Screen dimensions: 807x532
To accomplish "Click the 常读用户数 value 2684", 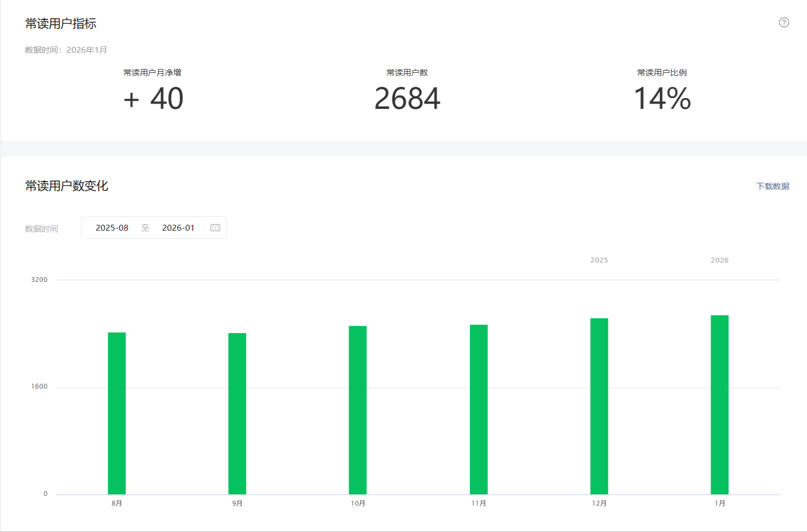I will (x=407, y=99).
